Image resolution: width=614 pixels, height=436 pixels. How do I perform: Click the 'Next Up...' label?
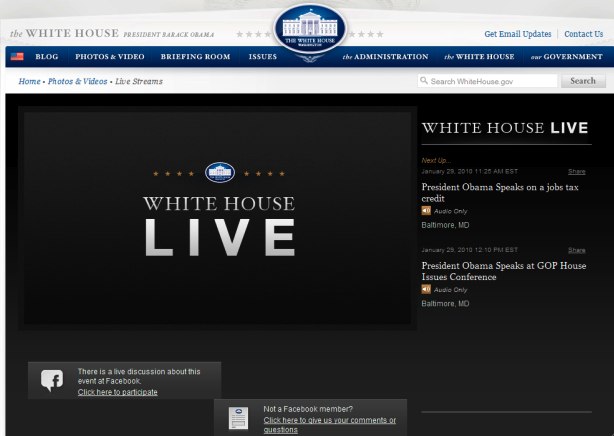(436, 161)
